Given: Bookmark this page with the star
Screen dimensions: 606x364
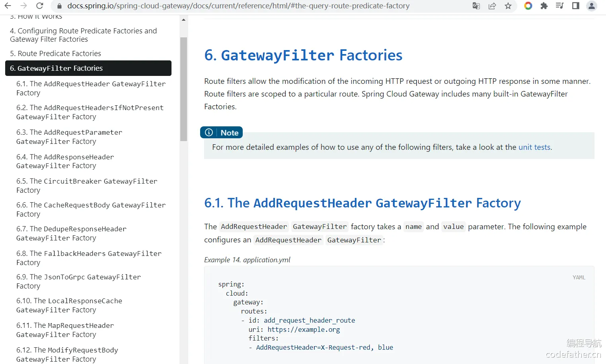Looking at the screenshot, I should point(508,6).
